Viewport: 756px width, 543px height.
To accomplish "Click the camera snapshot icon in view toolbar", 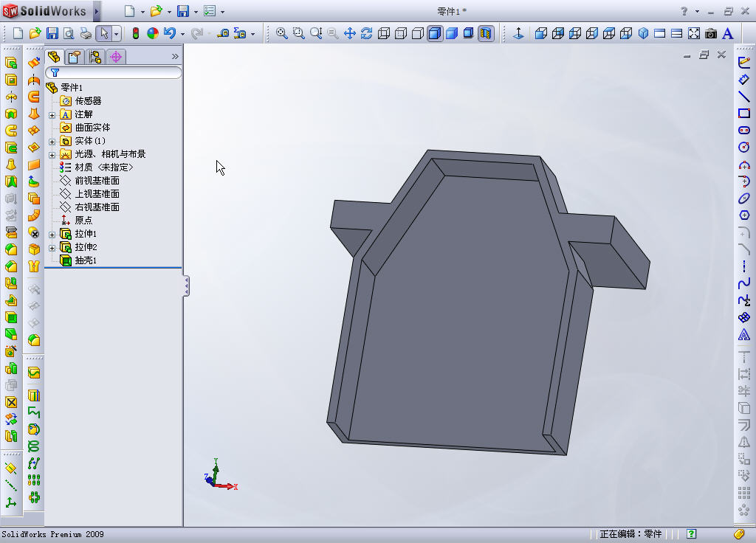I will (711, 33).
